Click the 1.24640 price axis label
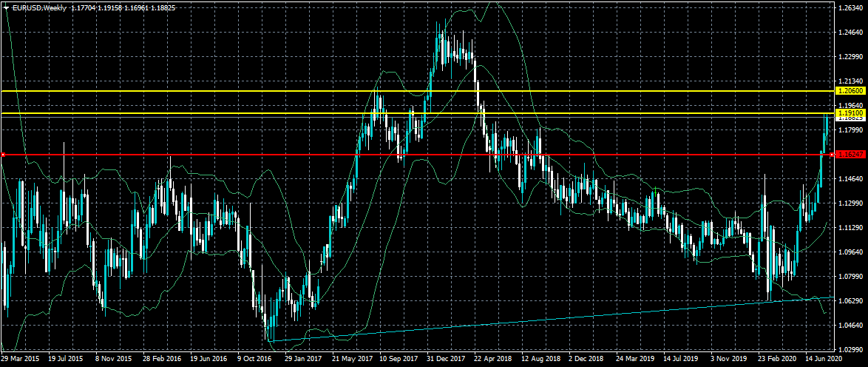The height and width of the screenshot is (367, 868). (850, 33)
